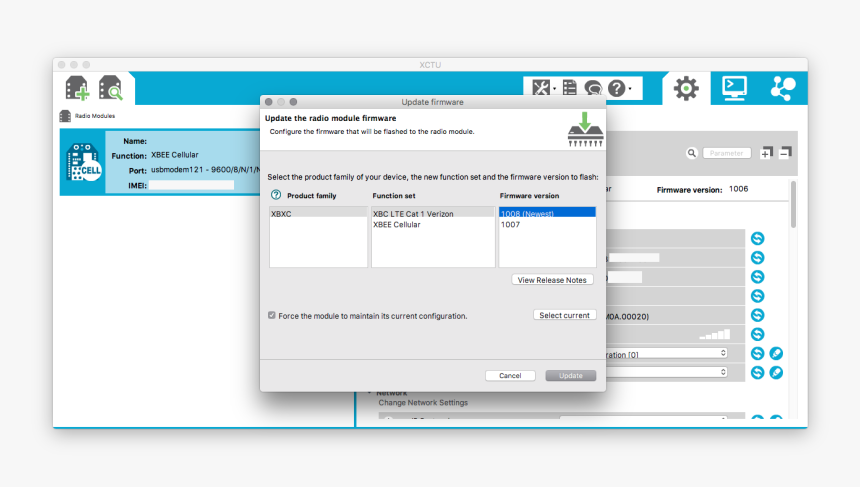Click the Collapse all sections icon
Viewport: 860px width, 487px height.
click(785, 153)
